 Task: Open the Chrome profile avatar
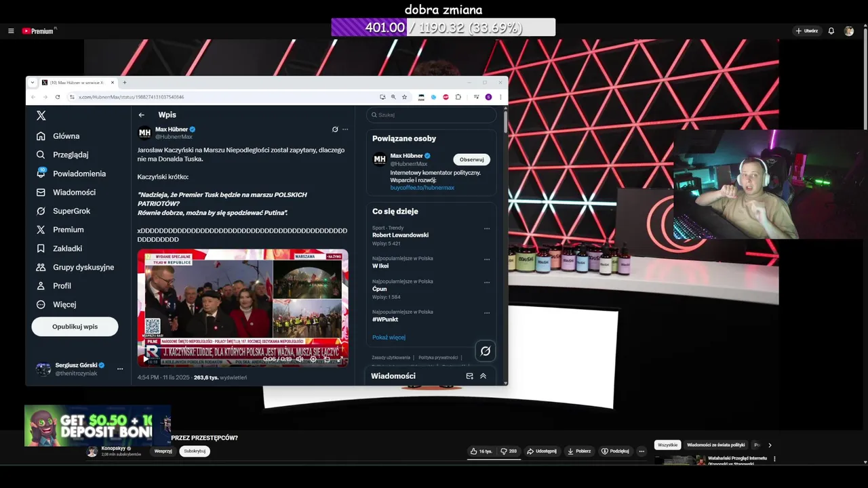[488, 97]
